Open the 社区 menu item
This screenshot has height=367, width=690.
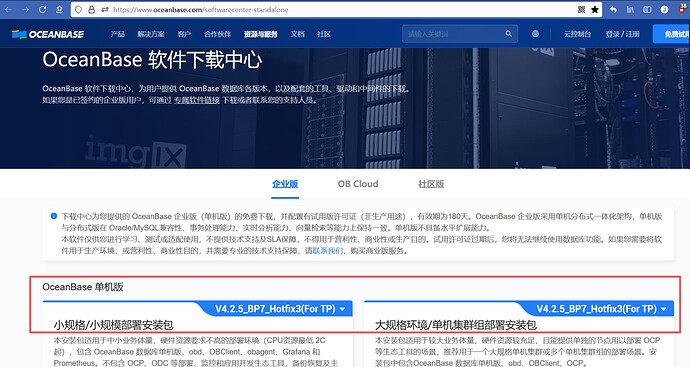click(324, 34)
